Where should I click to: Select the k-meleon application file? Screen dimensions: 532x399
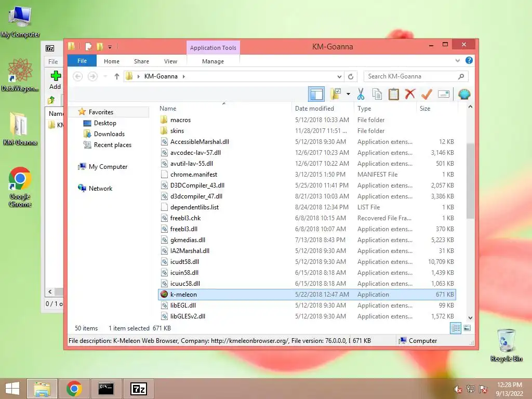point(307,294)
